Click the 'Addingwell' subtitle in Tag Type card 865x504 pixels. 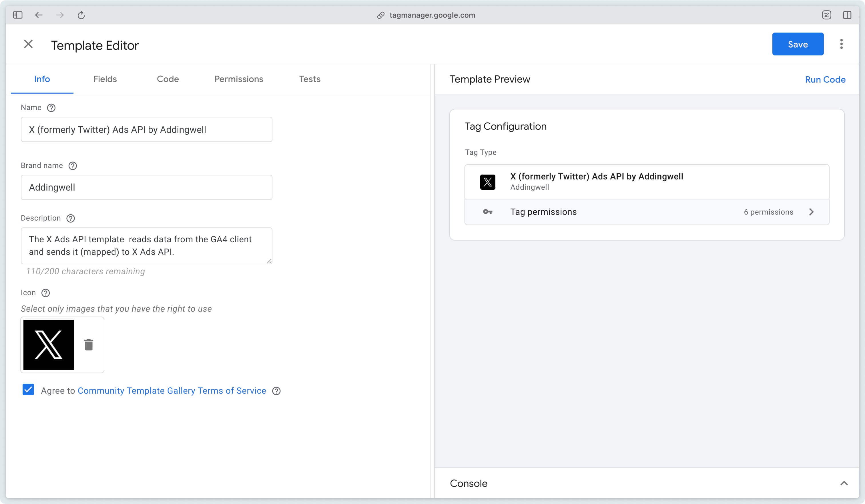[529, 187]
